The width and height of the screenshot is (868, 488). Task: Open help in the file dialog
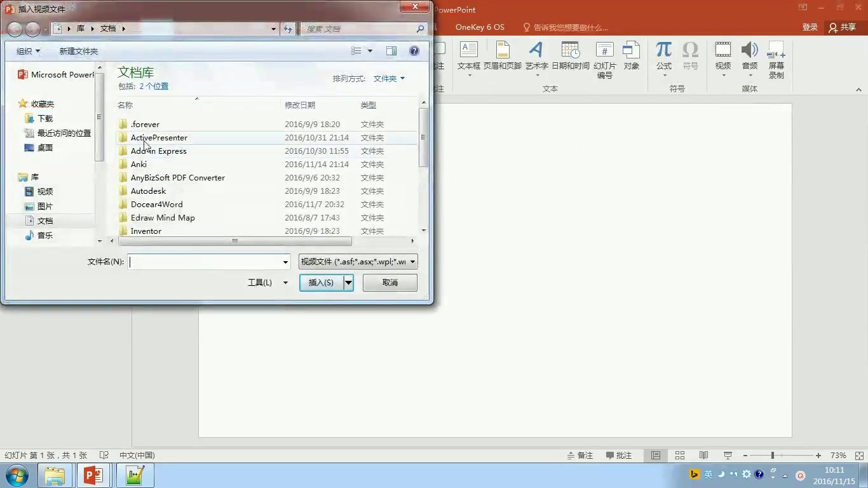[x=414, y=51]
